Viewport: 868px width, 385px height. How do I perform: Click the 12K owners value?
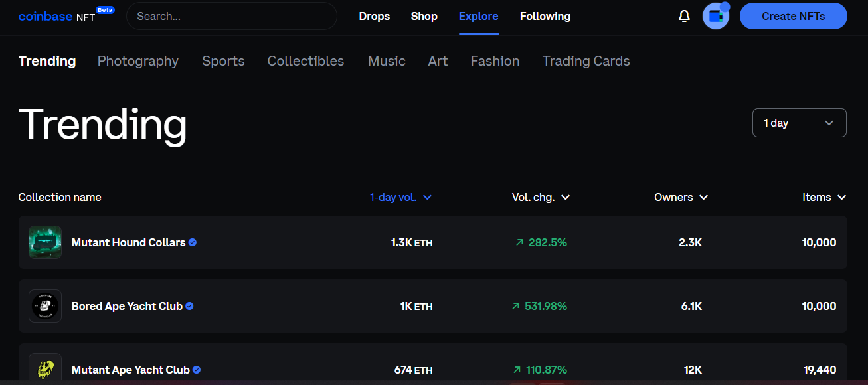point(693,370)
